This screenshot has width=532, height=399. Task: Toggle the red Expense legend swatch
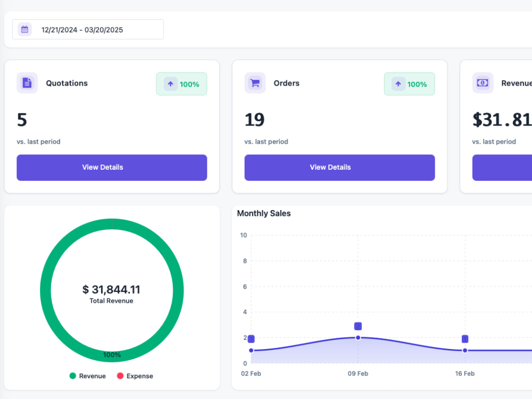click(120, 376)
